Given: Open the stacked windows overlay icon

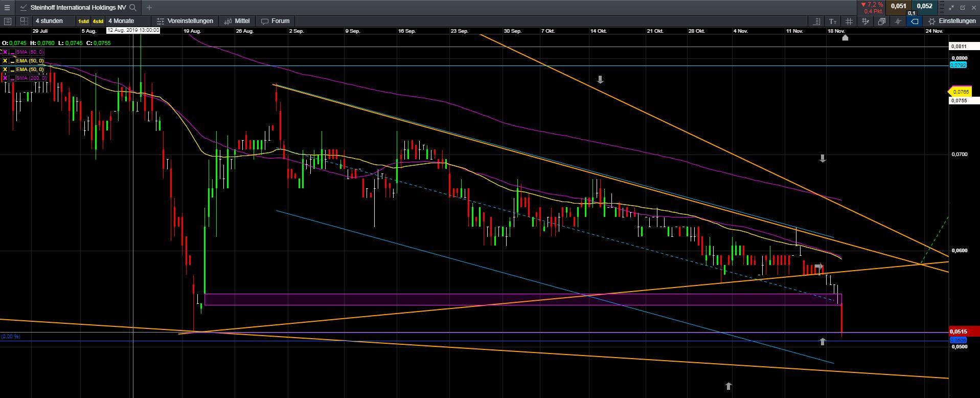Looking at the screenshot, I should [882, 21].
